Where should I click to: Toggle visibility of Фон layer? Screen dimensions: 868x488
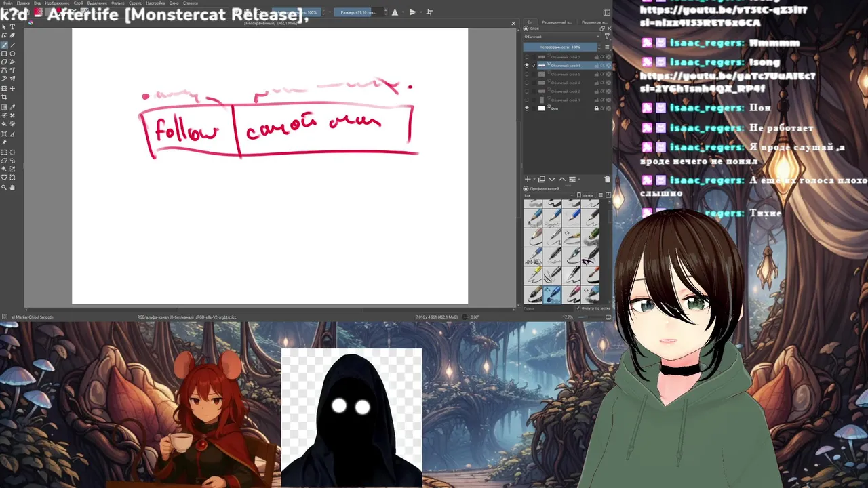point(527,108)
